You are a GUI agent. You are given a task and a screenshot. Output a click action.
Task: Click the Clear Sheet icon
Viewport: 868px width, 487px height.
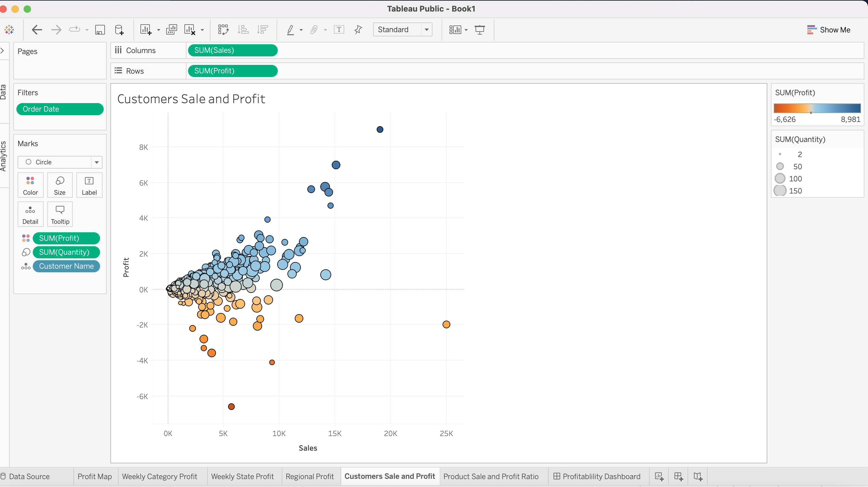click(x=190, y=30)
